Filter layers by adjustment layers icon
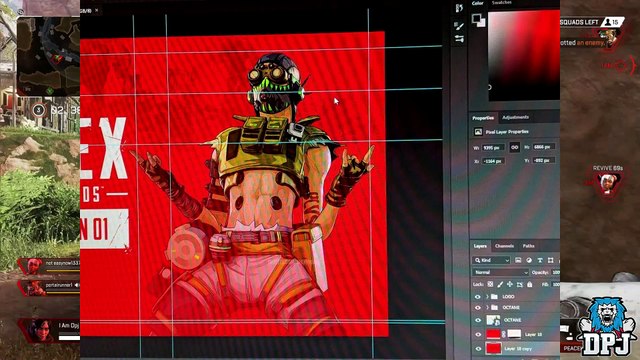This screenshot has width=640, height=360. [529, 260]
